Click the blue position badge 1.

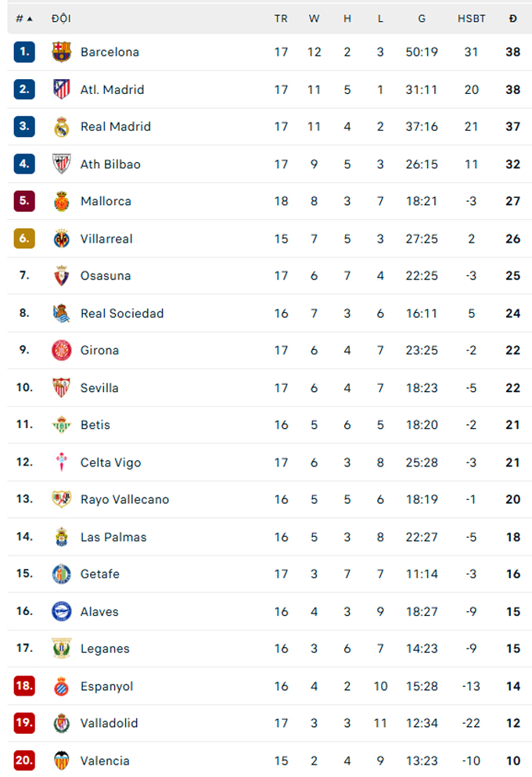tap(24, 52)
